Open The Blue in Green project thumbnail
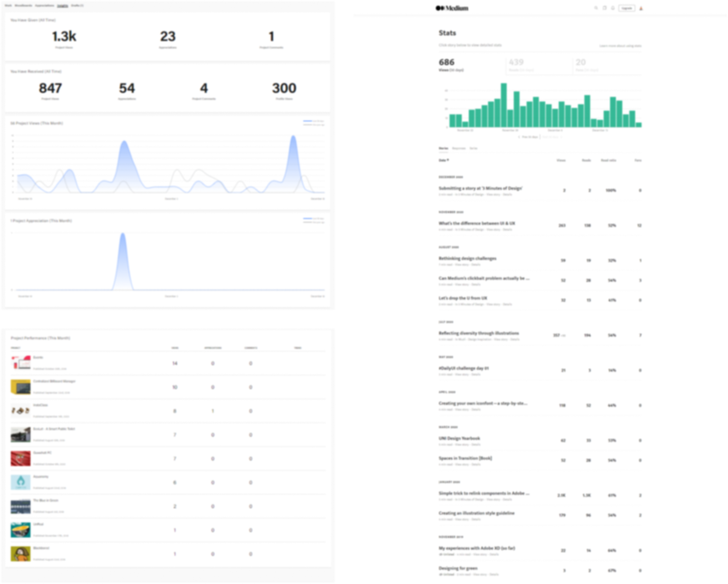This screenshot has height=584, width=728. (x=21, y=506)
